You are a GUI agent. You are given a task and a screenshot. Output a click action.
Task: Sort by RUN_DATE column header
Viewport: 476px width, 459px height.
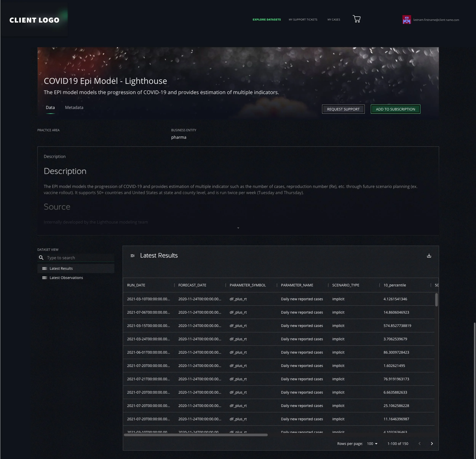(x=136, y=285)
